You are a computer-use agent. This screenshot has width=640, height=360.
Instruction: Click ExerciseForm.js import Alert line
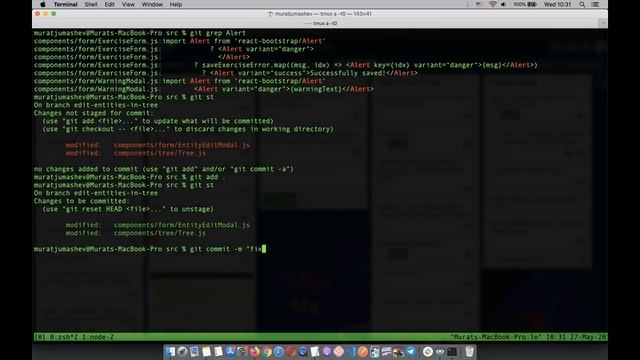click(180, 41)
